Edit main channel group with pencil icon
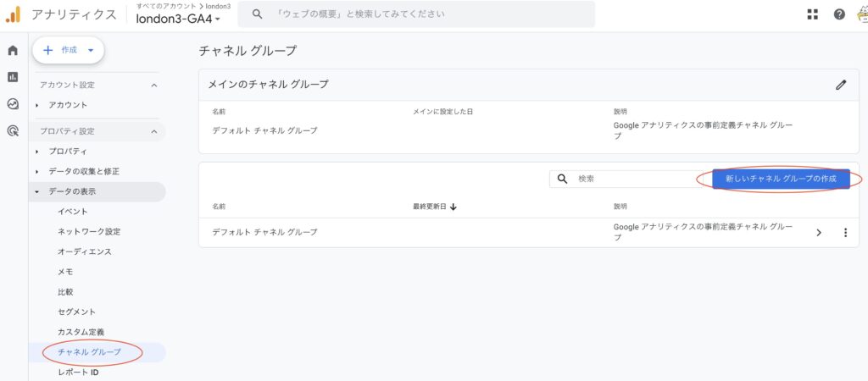The image size is (868, 381). (x=841, y=85)
